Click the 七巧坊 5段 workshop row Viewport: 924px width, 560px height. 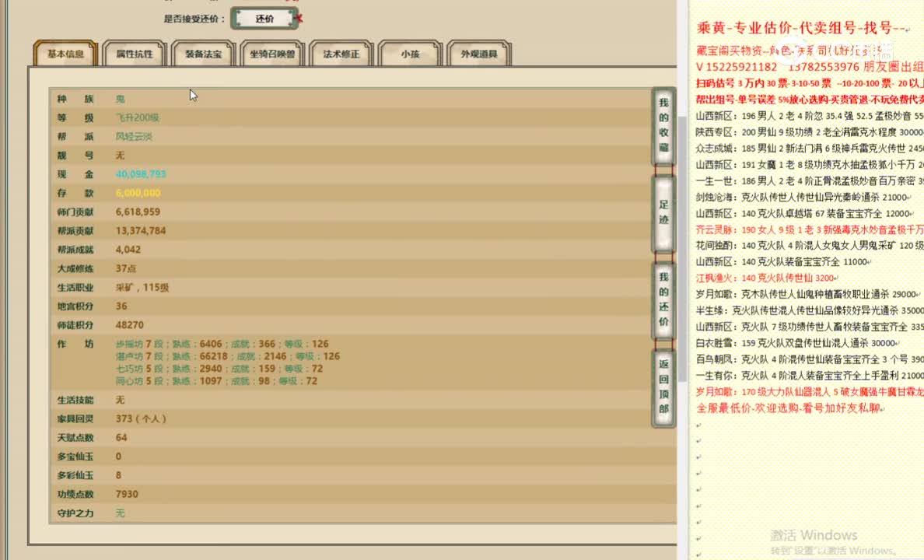coord(219,369)
